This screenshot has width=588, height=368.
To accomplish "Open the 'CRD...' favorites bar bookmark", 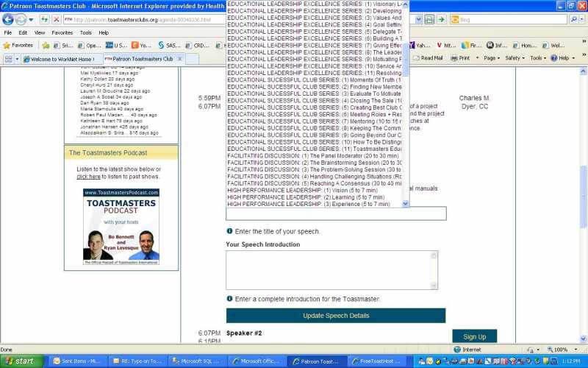I will click(x=196, y=46).
